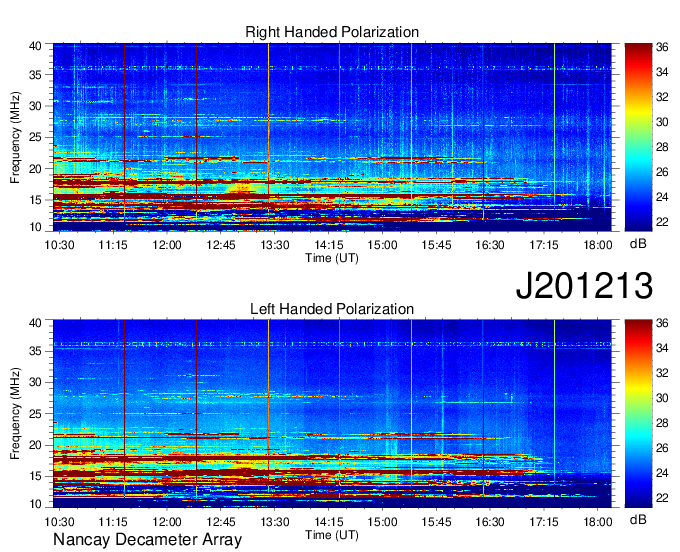Click the "28" value on the lower color bar
The width and height of the screenshot is (680, 552).
pos(662,423)
